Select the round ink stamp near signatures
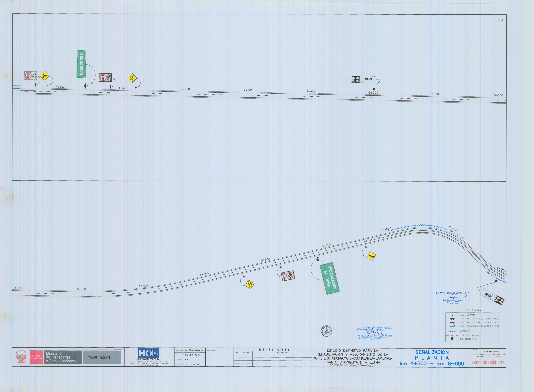The height and width of the screenshot is (392, 534). click(327, 331)
